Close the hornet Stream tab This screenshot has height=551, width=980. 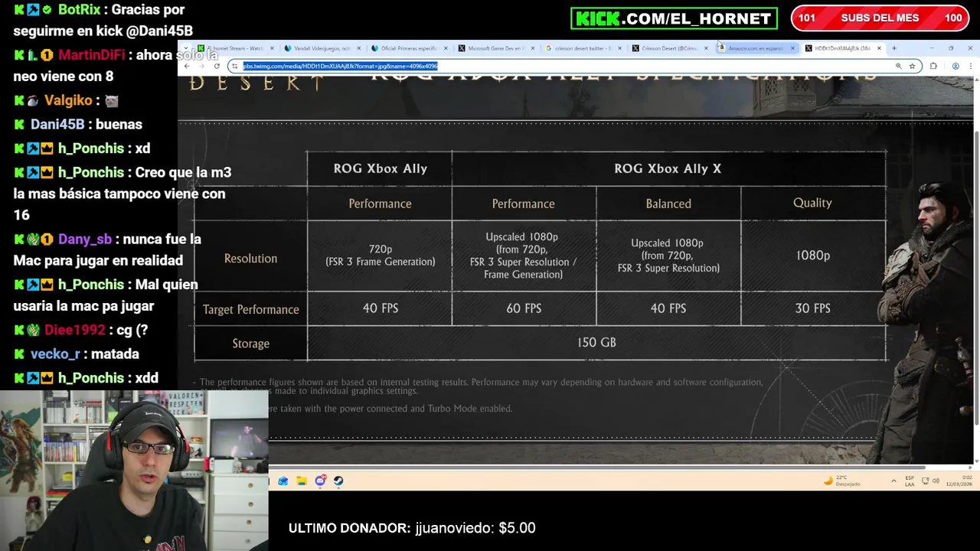click(272, 48)
